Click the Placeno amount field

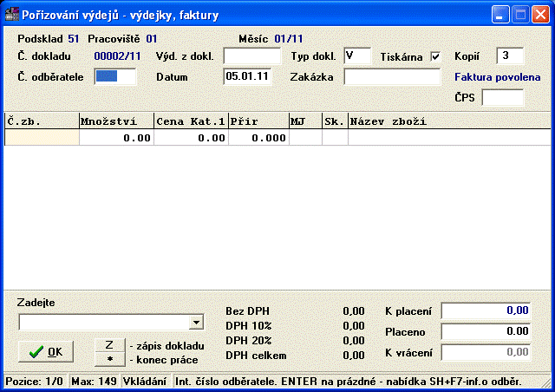(486, 332)
